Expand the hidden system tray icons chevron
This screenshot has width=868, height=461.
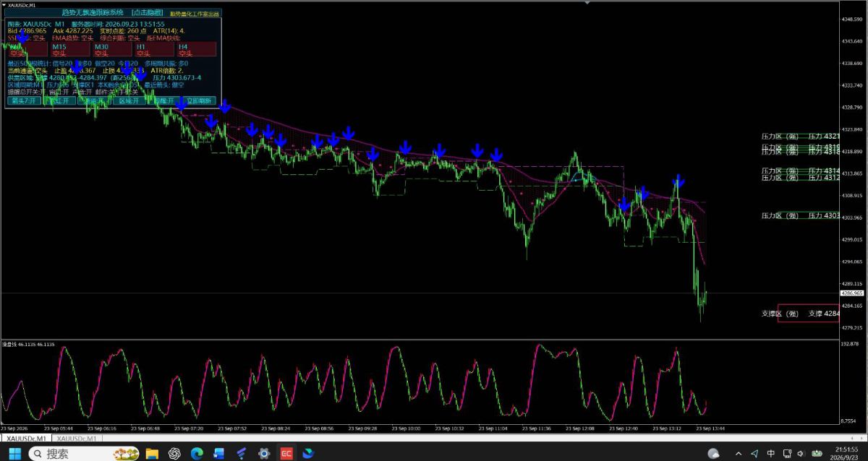tap(738, 454)
